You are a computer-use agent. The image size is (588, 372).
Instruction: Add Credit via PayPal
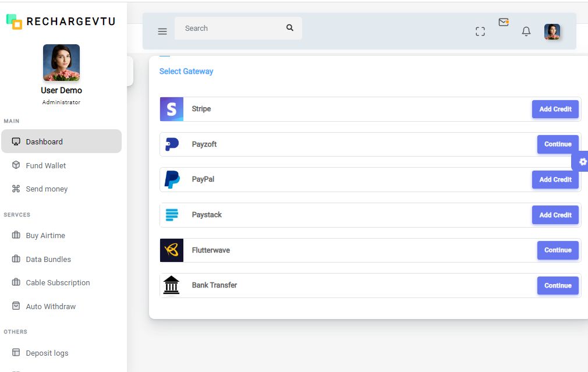tap(555, 180)
